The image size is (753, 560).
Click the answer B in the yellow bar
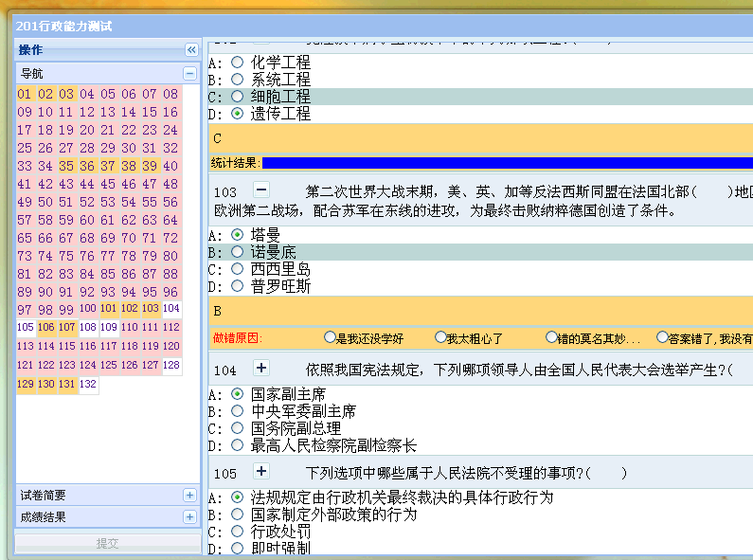(218, 311)
